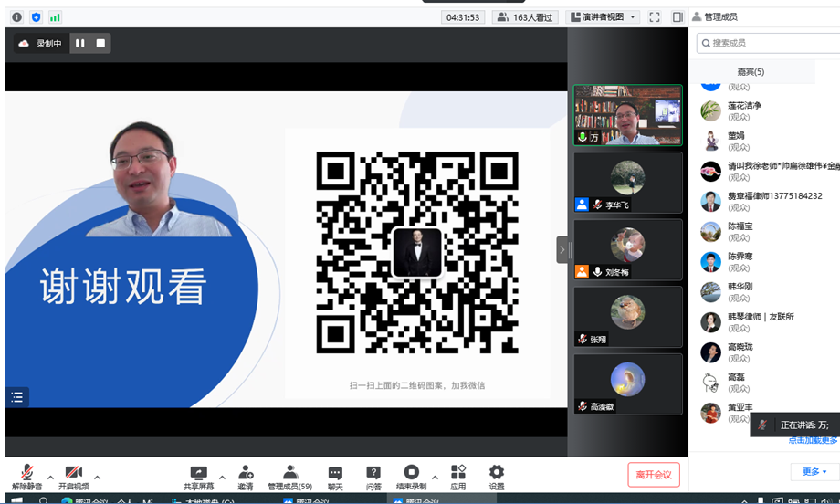Expand share options arrow beside 共享屏幕
The width and height of the screenshot is (840, 504).
tap(222, 477)
